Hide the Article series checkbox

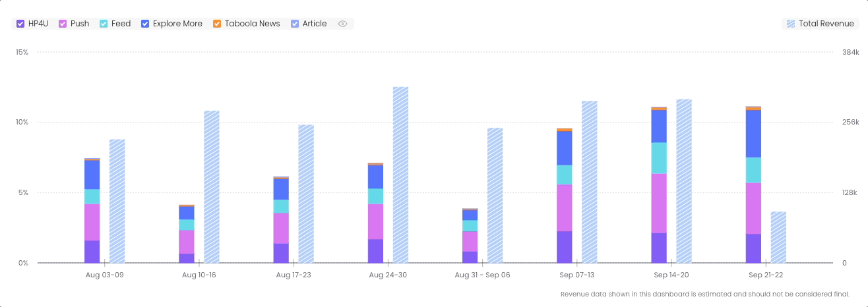click(x=295, y=24)
